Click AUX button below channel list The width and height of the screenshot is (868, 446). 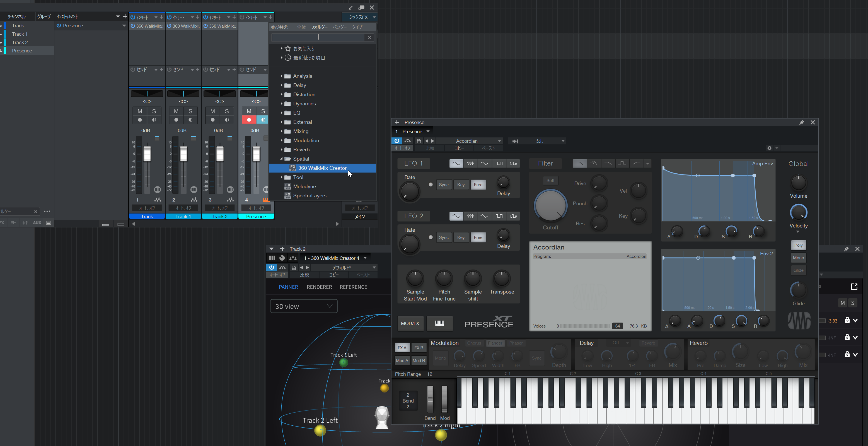point(37,223)
